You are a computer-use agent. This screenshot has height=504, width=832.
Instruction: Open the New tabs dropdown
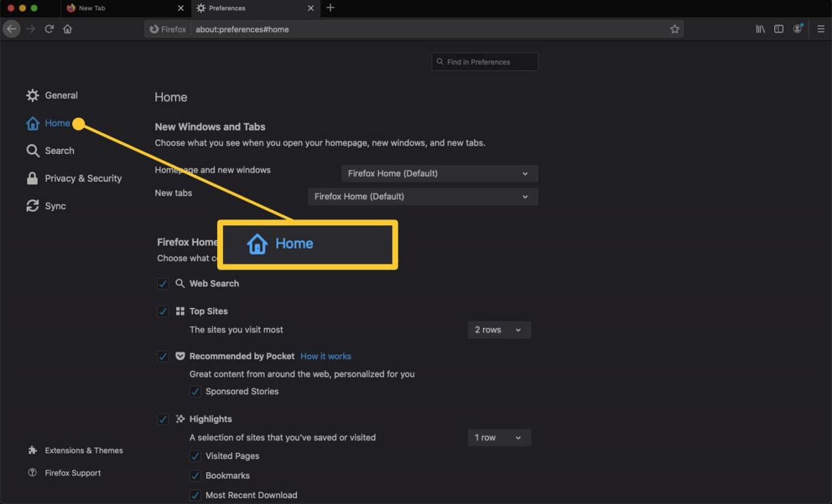point(423,196)
